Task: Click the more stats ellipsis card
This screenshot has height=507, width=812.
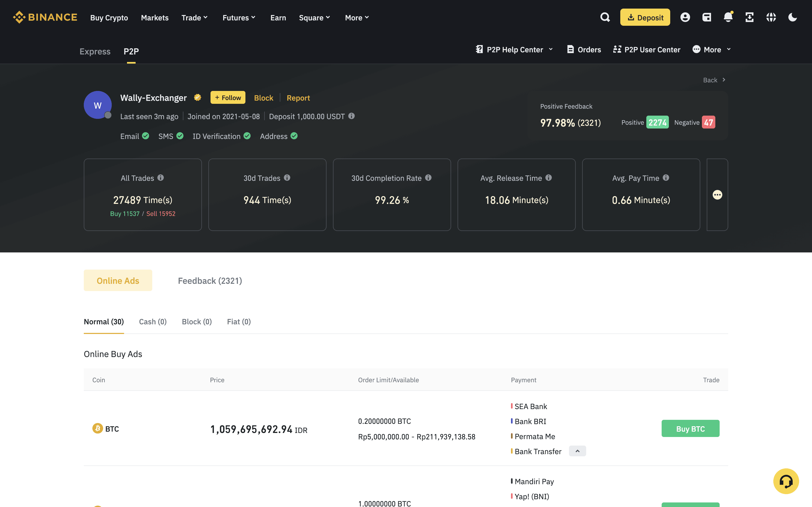Action: [x=717, y=195]
